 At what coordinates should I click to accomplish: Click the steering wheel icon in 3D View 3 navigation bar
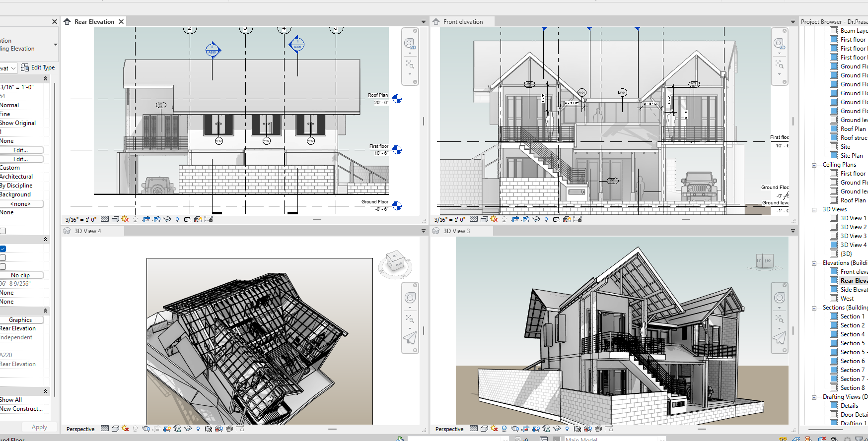pyautogui.click(x=780, y=298)
